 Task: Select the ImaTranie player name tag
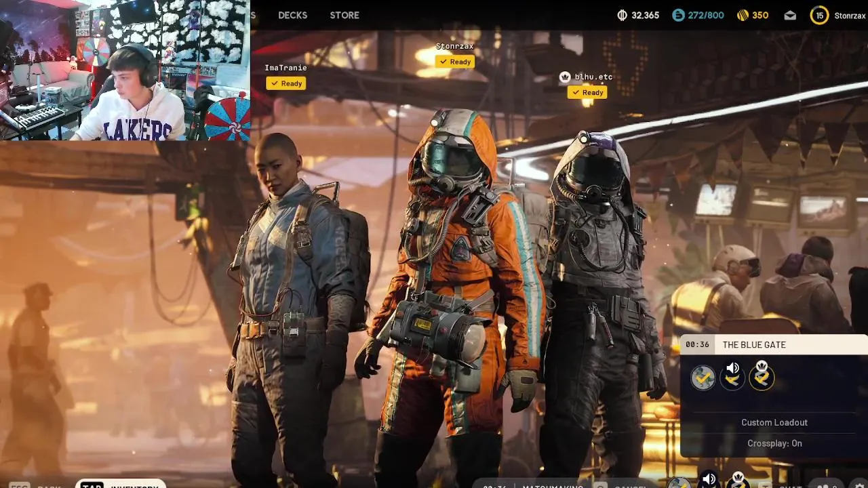[x=285, y=68]
